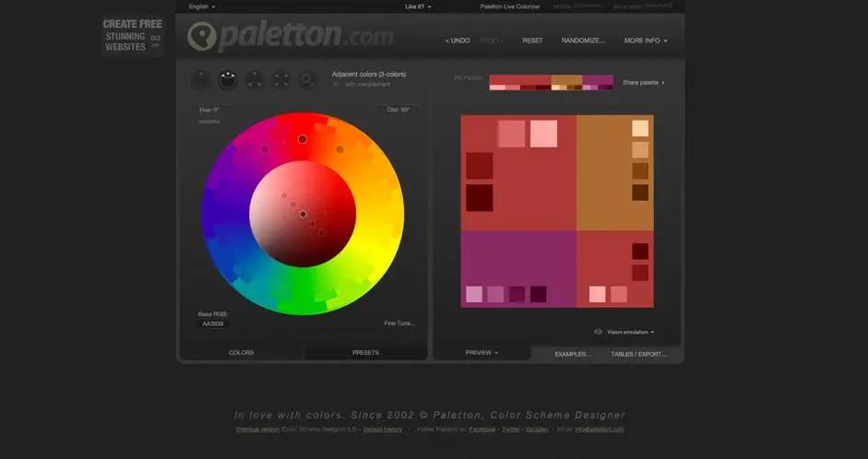Expand the More Info menu
The height and width of the screenshot is (459, 868).
tap(645, 41)
